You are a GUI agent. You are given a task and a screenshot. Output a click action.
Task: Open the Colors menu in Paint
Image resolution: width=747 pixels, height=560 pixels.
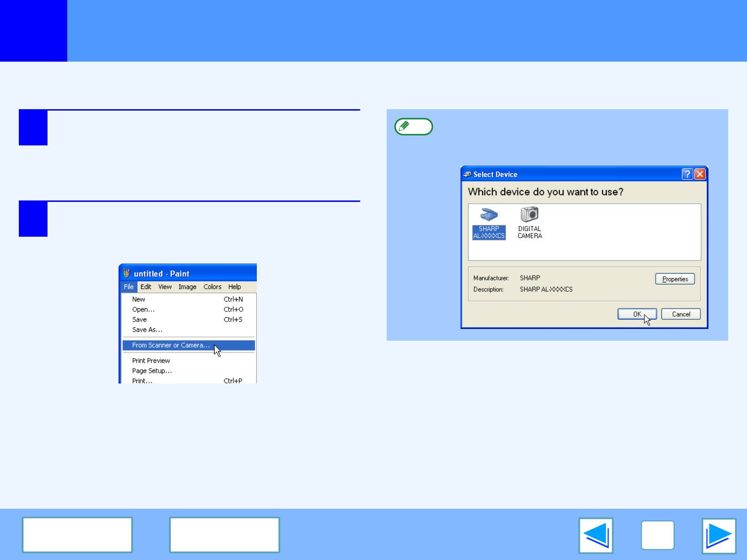212,287
